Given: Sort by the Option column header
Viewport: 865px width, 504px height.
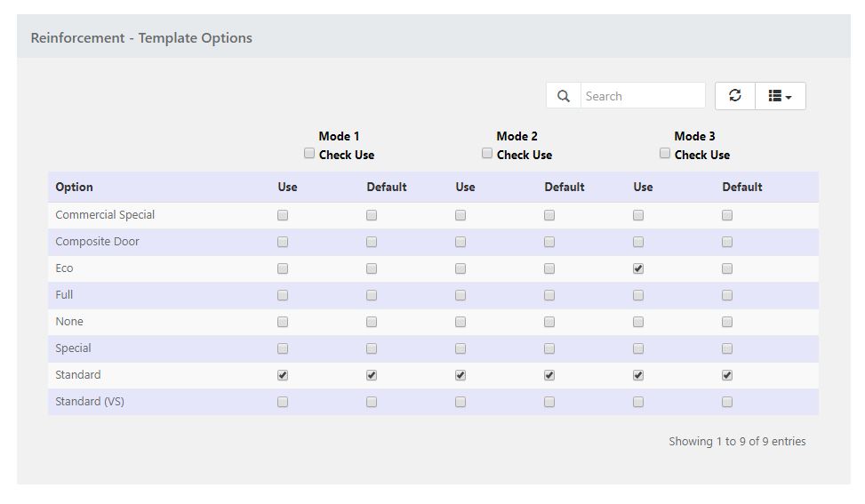Looking at the screenshot, I should [75, 187].
